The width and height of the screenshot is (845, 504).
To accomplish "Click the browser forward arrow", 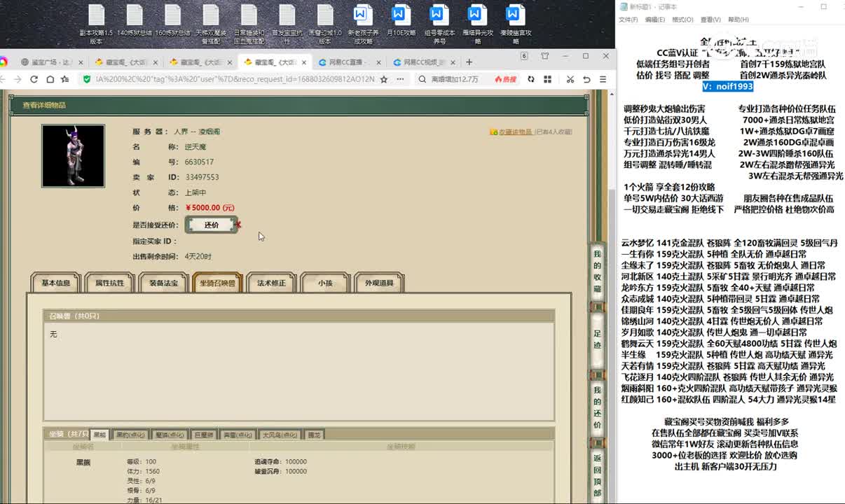I will click(x=18, y=79).
